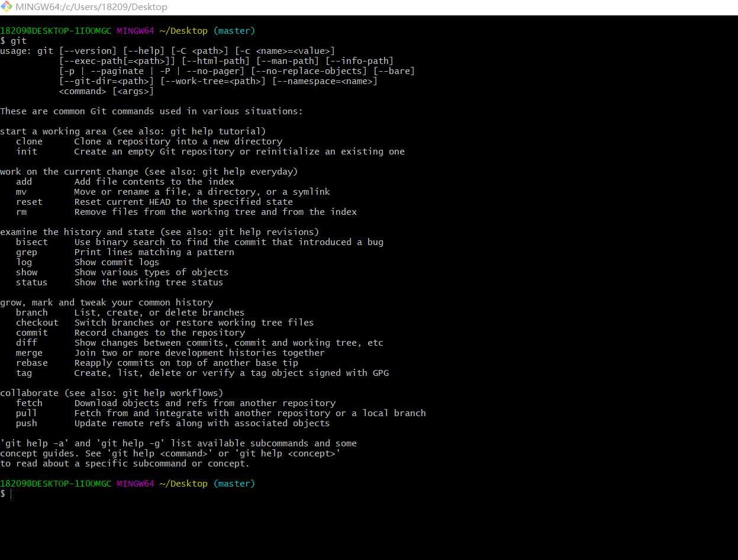Click the '[--exec-path[=<path>]]' usage option
Image resolution: width=738 pixels, height=560 pixels.
[117, 61]
